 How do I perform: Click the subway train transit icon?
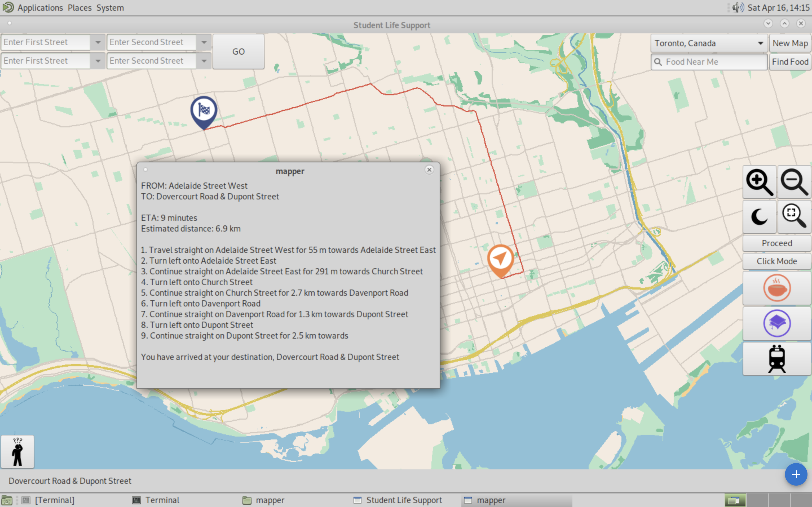coord(776,359)
